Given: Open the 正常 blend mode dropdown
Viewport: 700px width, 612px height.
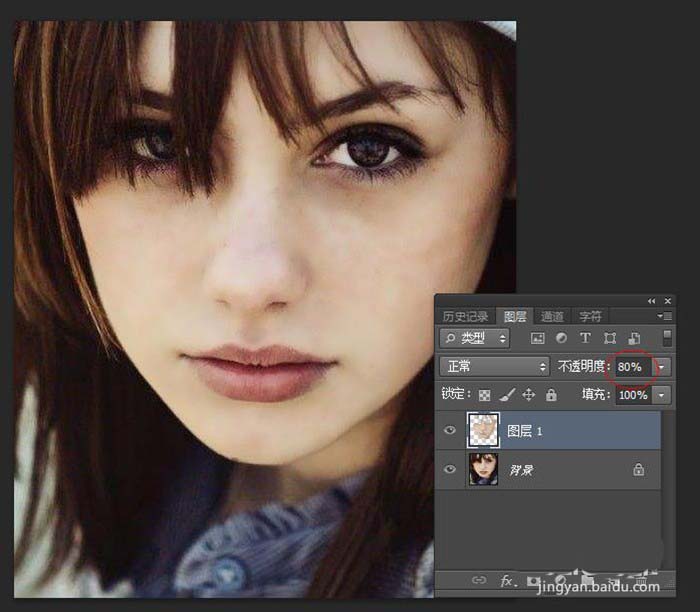Looking at the screenshot, I should pyautogui.click(x=495, y=367).
